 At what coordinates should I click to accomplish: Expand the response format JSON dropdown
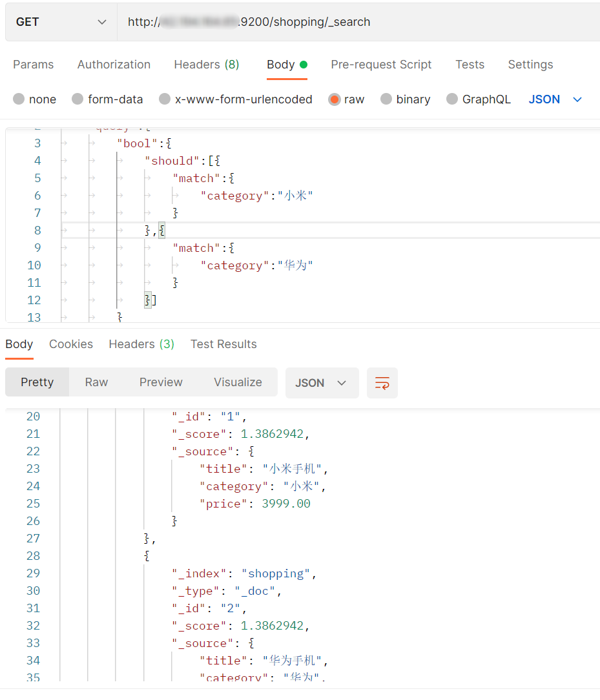(x=322, y=383)
